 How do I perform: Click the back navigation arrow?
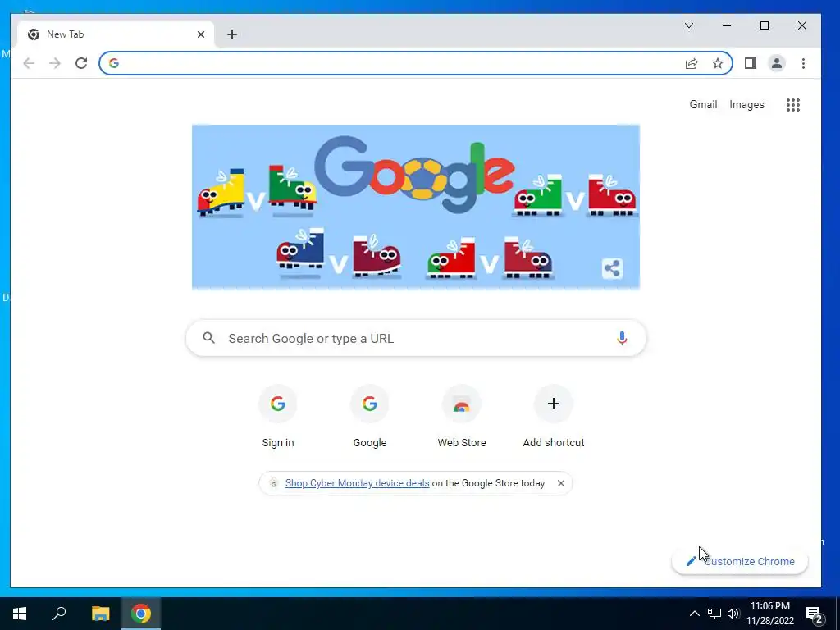click(x=29, y=63)
